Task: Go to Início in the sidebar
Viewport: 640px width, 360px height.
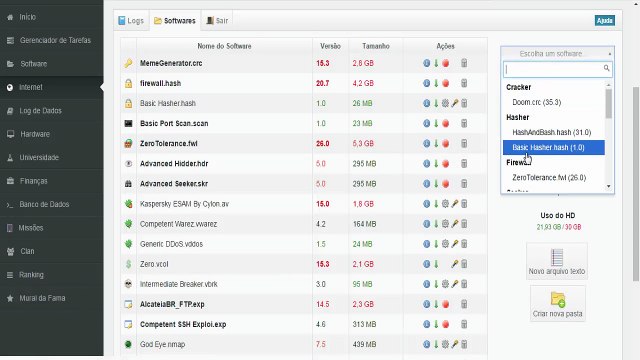Action: 51,17
